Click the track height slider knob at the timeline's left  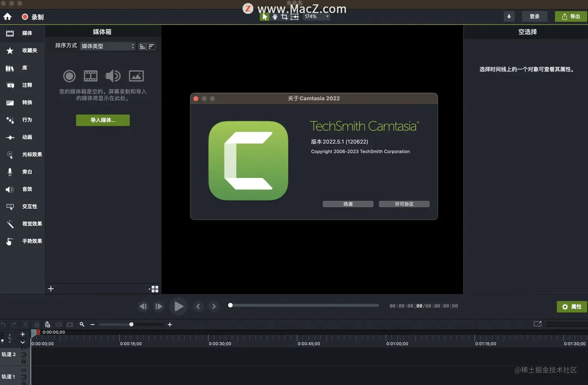pos(2,340)
